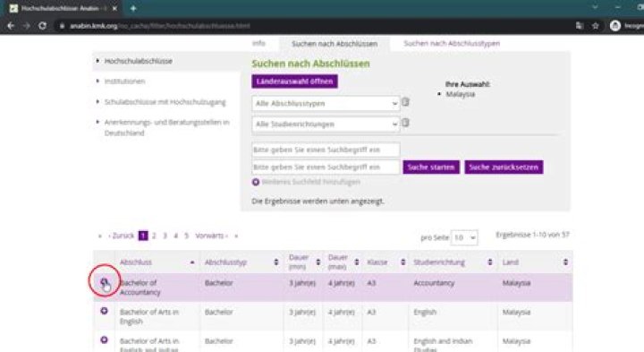
Task: Open the Alle Abschlusstypen dropdown
Action: click(326, 103)
